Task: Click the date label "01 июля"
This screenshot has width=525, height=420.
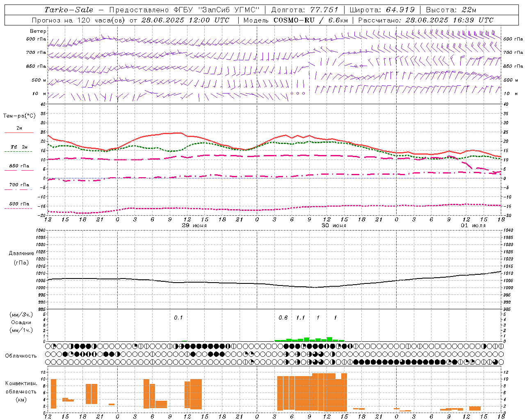Action: coord(473,225)
